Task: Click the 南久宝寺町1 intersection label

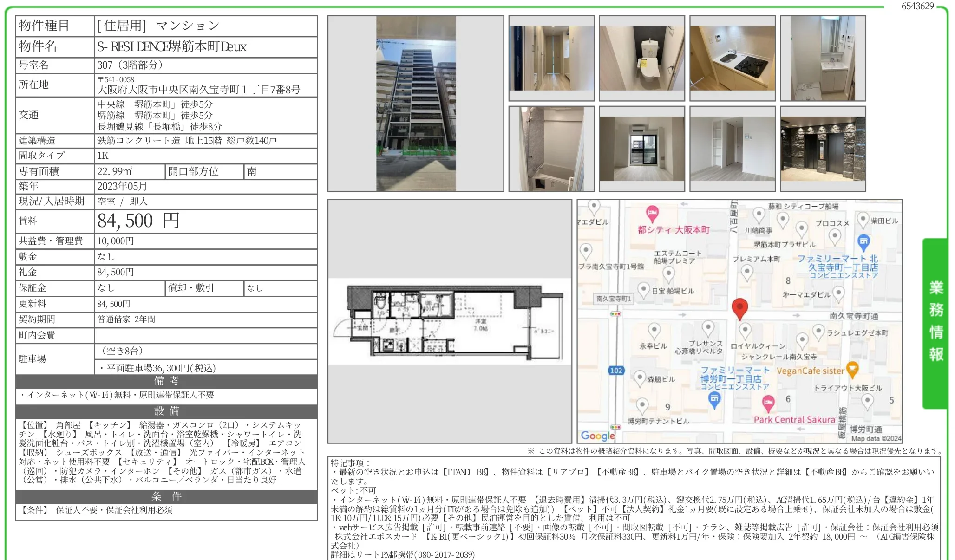Action: coord(613,299)
